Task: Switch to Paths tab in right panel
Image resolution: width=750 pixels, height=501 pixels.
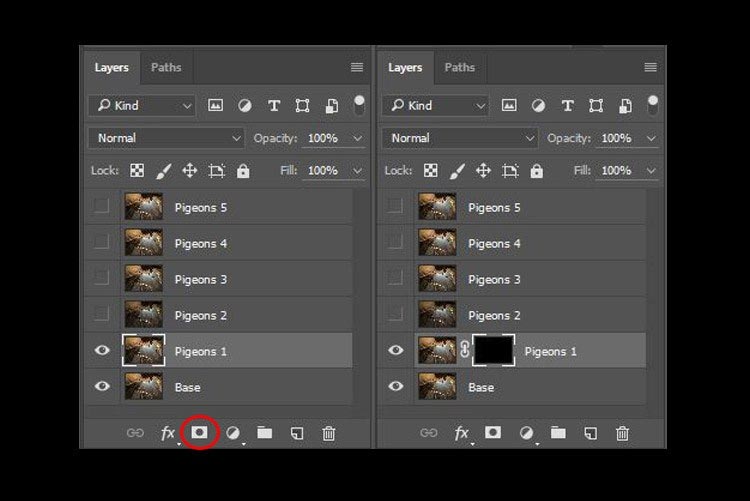Action: (460, 67)
